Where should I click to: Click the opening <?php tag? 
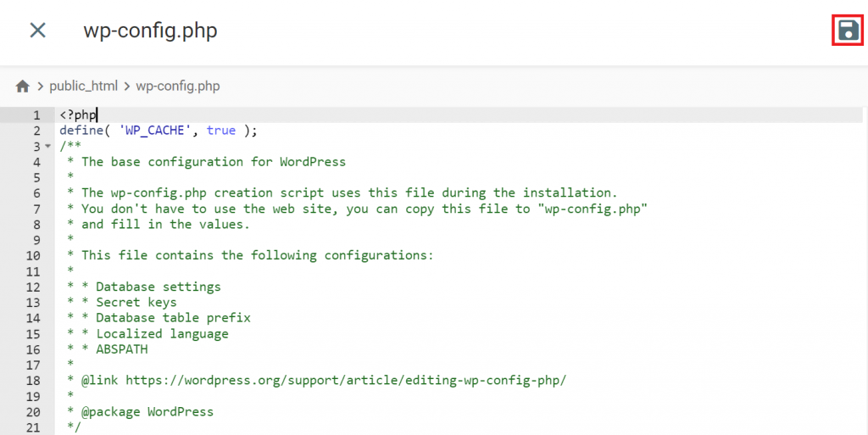tap(77, 114)
